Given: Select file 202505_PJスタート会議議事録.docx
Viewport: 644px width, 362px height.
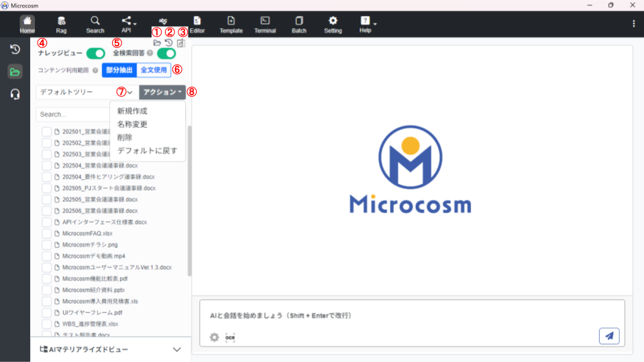Looking at the screenshot, I should [x=109, y=188].
